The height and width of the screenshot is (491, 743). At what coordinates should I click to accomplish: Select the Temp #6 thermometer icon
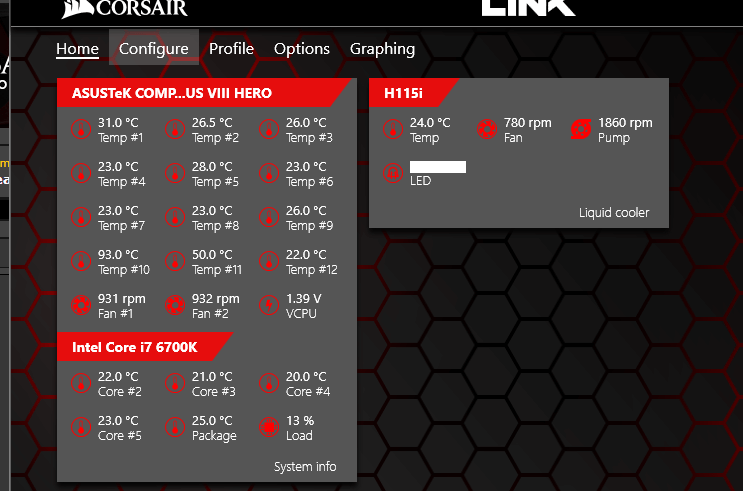pos(269,173)
